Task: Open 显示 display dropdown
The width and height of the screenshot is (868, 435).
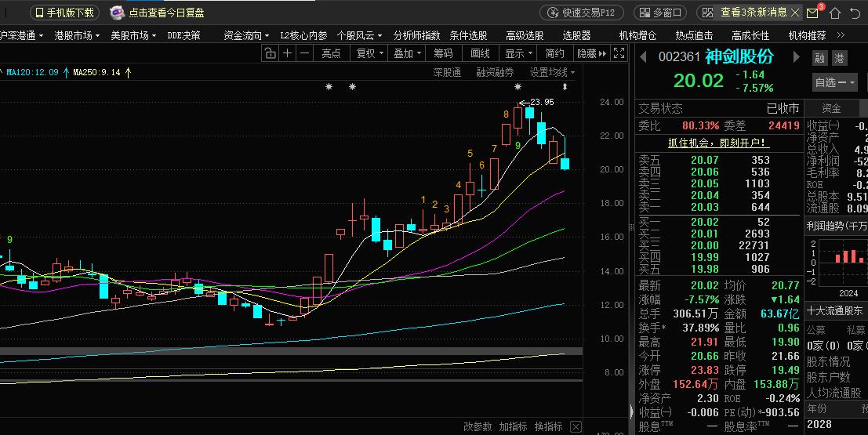Action: point(518,53)
